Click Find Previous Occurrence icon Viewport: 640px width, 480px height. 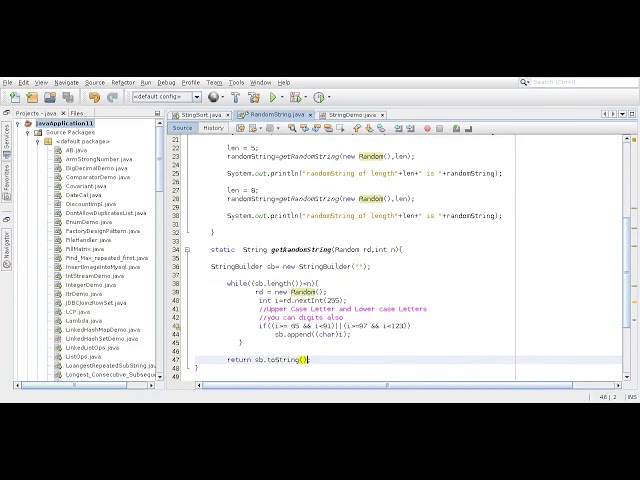tap(304, 129)
